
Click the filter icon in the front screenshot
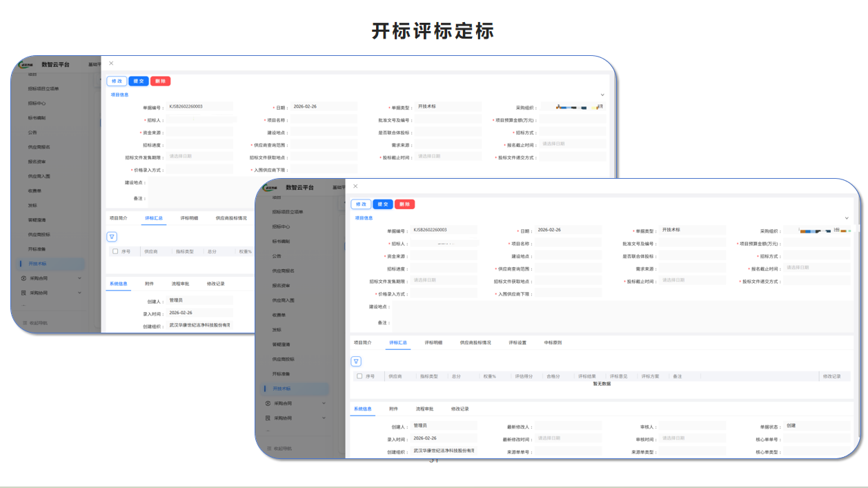(x=356, y=361)
